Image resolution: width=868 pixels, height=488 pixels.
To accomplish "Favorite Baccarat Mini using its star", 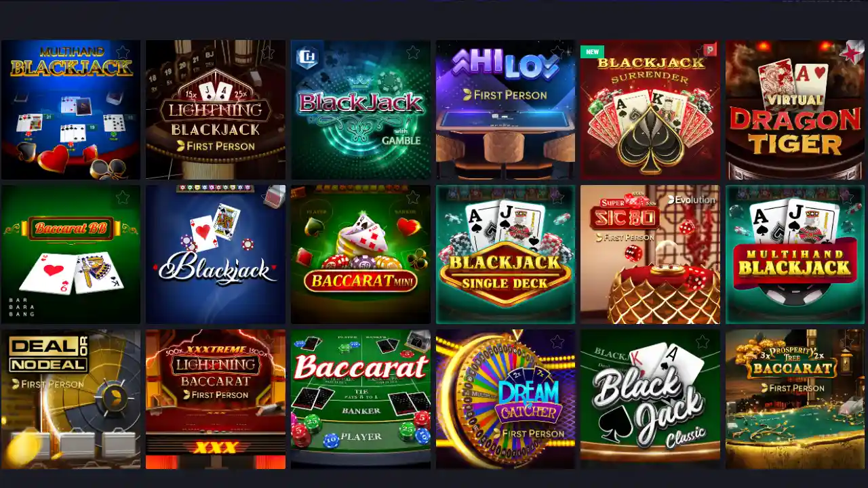I will point(413,197).
